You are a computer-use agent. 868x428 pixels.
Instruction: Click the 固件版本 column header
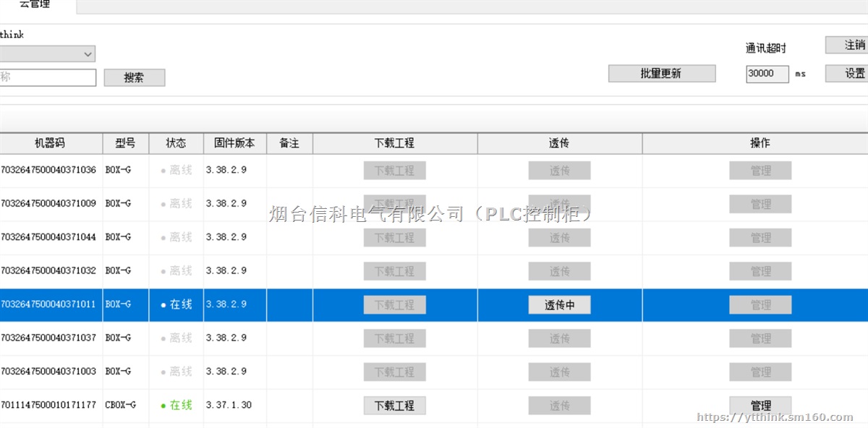pos(235,142)
